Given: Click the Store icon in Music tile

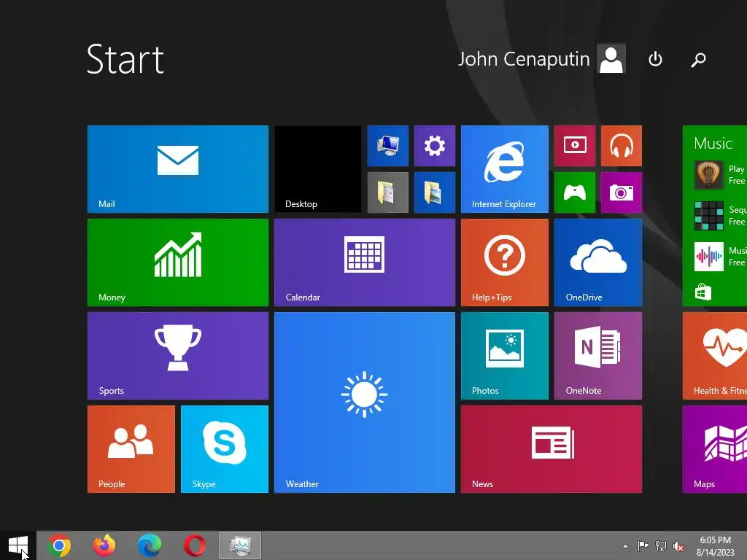Looking at the screenshot, I should pos(703,292).
